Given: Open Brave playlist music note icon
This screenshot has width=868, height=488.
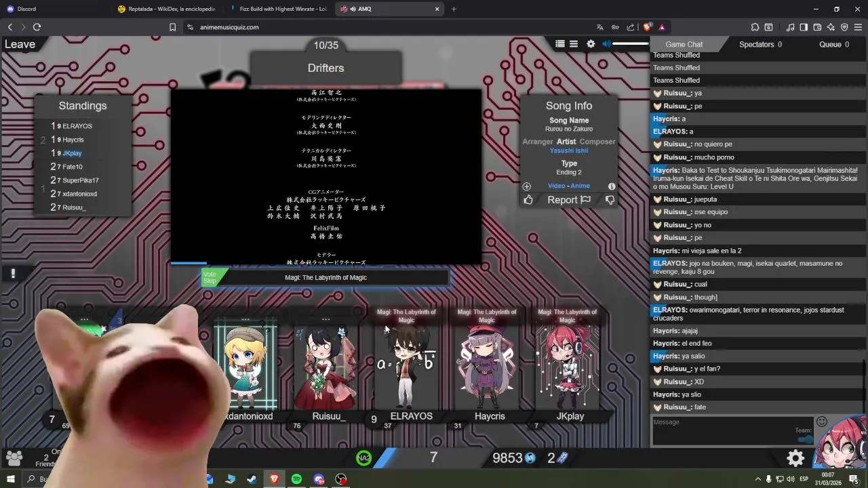Looking at the screenshot, I should 791,27.
